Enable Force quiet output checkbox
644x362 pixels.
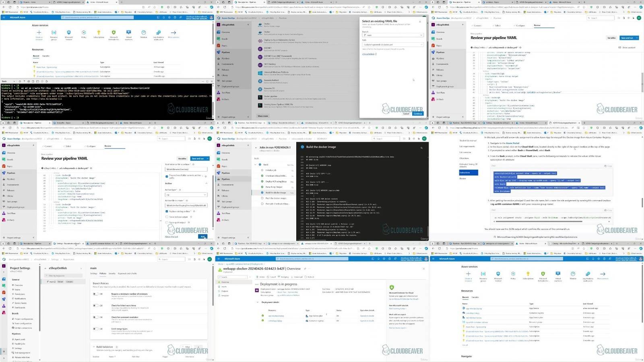(x=167, y=222)
